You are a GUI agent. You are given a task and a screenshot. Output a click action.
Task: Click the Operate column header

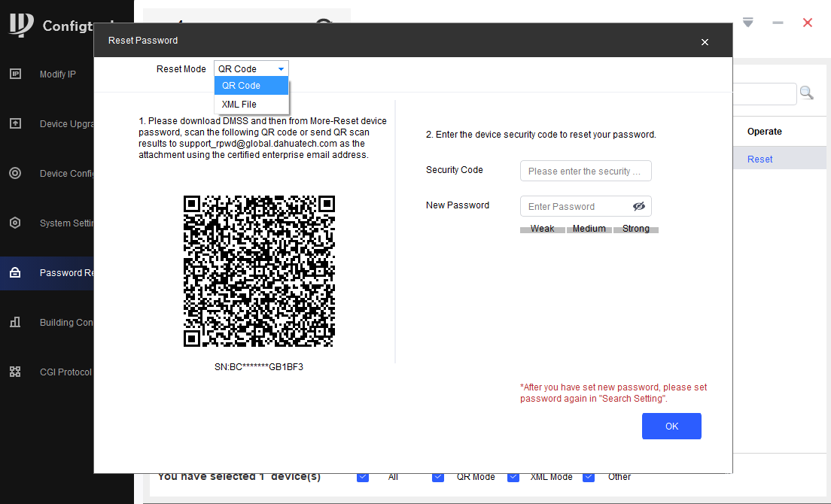pyautogui.click(x=764, y=132)
